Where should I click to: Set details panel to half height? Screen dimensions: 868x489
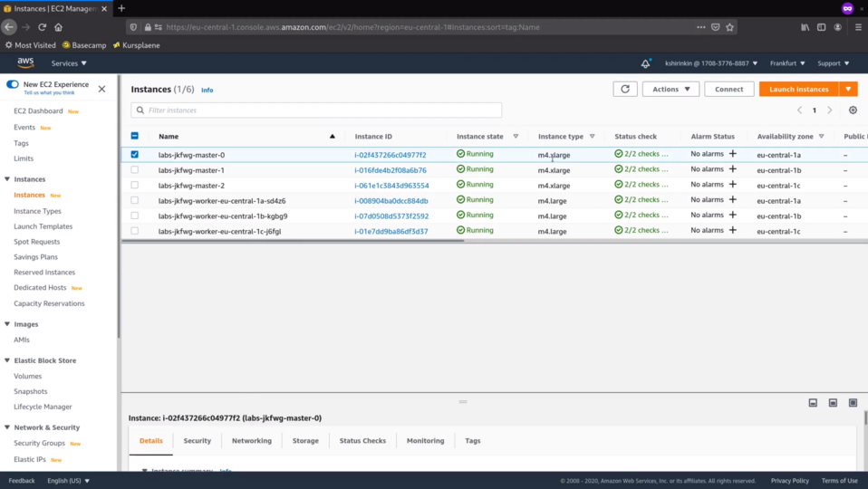click(x=833, y=403)
